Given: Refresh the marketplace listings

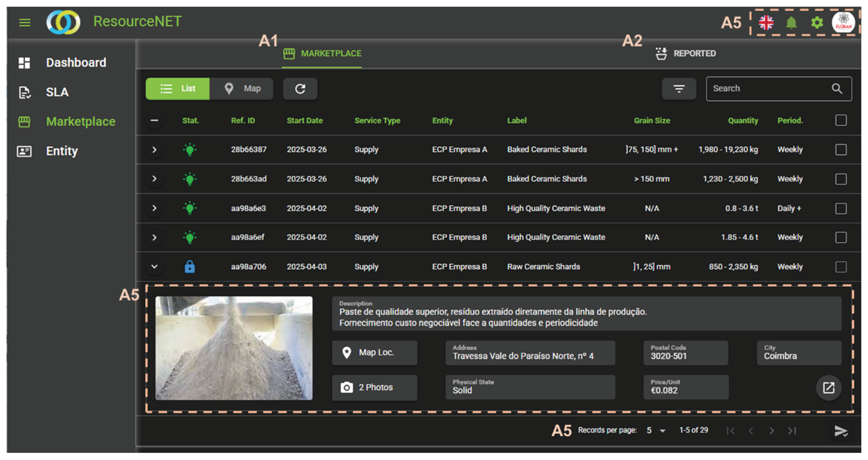Looking at the screenshot, I should (x=300, y=89).
